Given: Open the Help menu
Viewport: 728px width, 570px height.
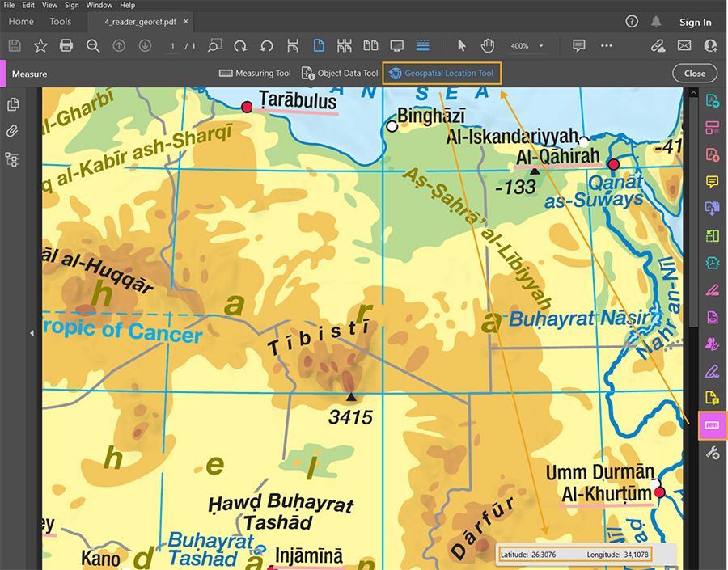Looking at the screenshot, I should coord(127,5).
